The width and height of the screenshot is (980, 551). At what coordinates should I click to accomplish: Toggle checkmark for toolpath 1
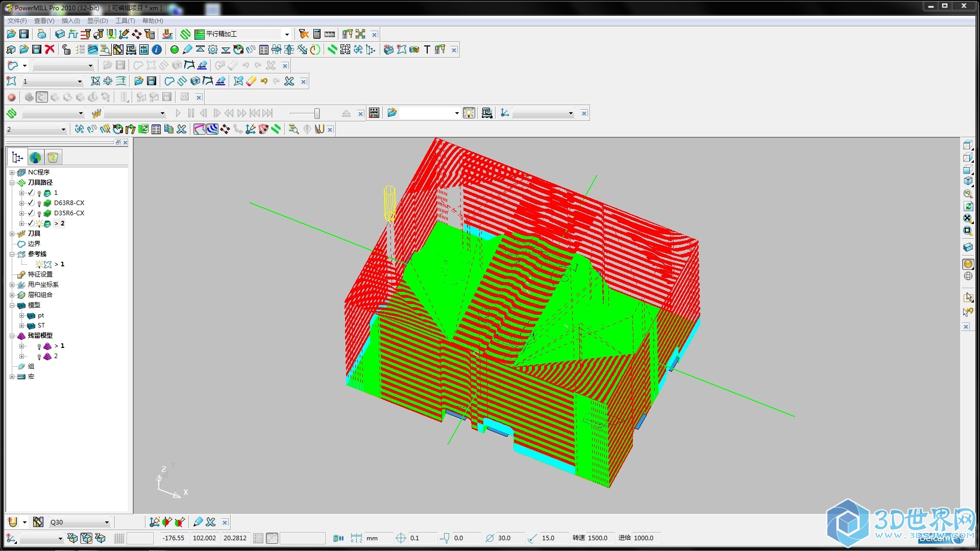[31, 193]
